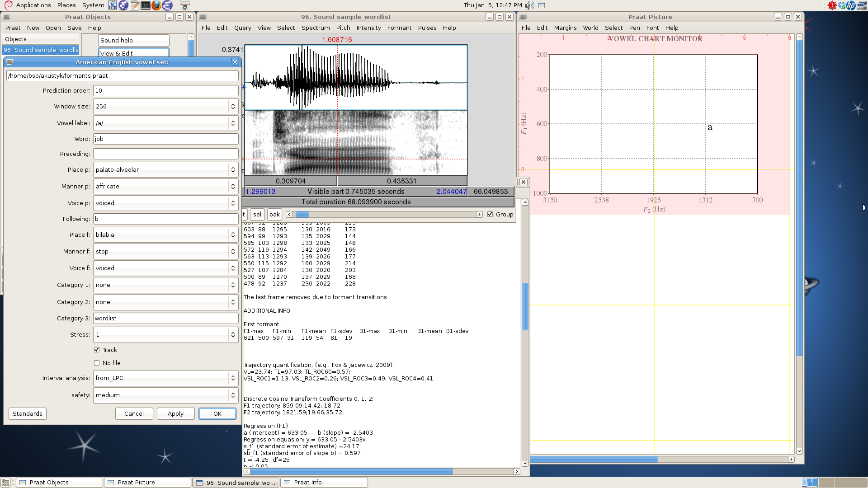The height and width of the screenshot is (488, 868).
Task: Click the Praat Picture horizontal scrollbar thumb
Action: 594,459
